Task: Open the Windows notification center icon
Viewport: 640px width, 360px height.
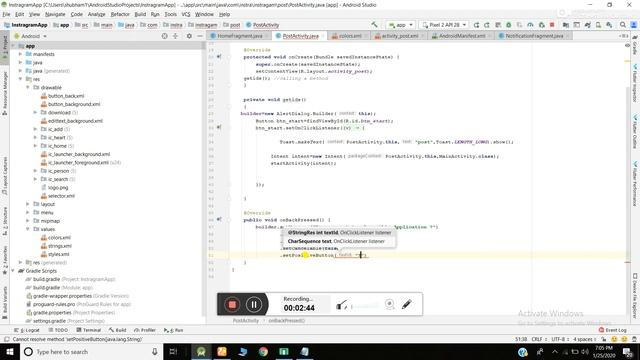Action: click(627, 351)
